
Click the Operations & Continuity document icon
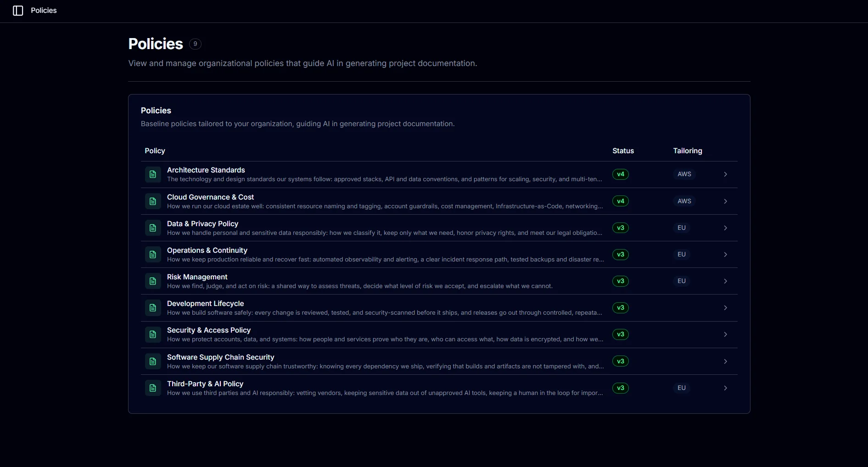tap(153, 255)
